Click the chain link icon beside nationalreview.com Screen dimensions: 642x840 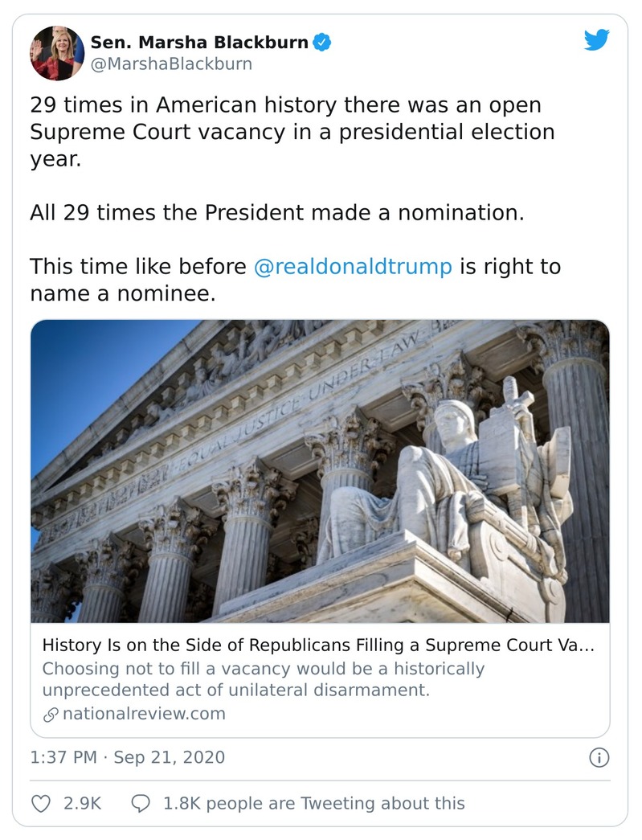[50, 714]
